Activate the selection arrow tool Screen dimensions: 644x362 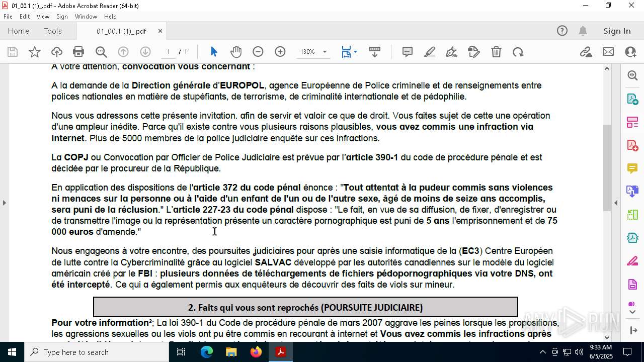click(214, 52)
